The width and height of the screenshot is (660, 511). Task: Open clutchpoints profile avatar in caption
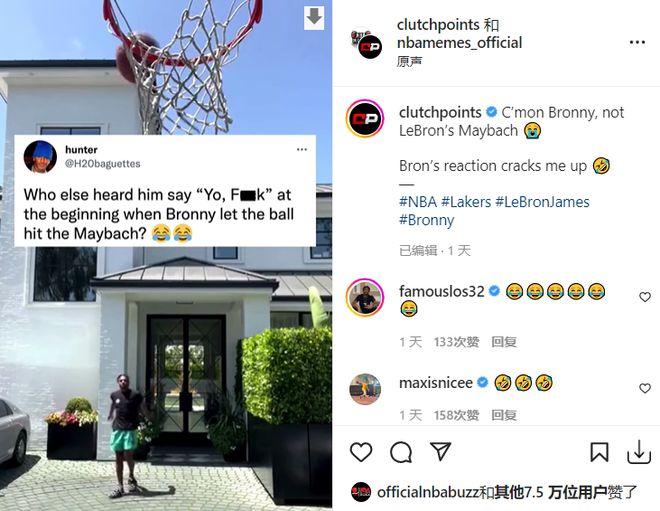click(365, 119)
